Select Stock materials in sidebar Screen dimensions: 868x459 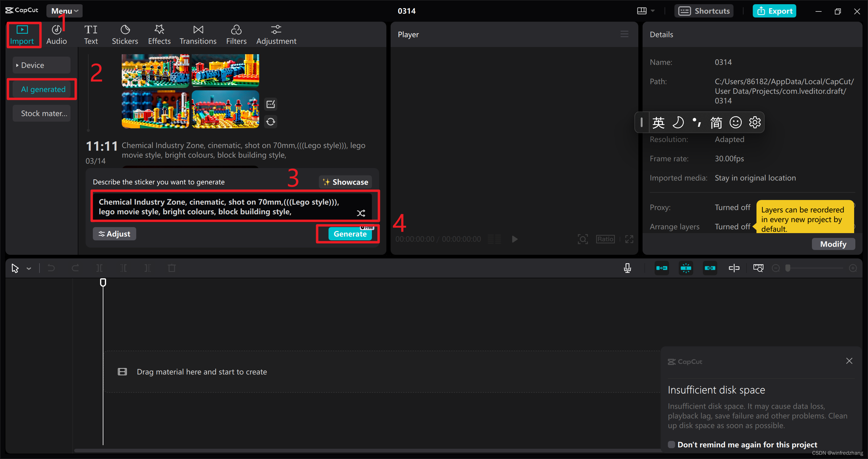click(x=43, y=114)
